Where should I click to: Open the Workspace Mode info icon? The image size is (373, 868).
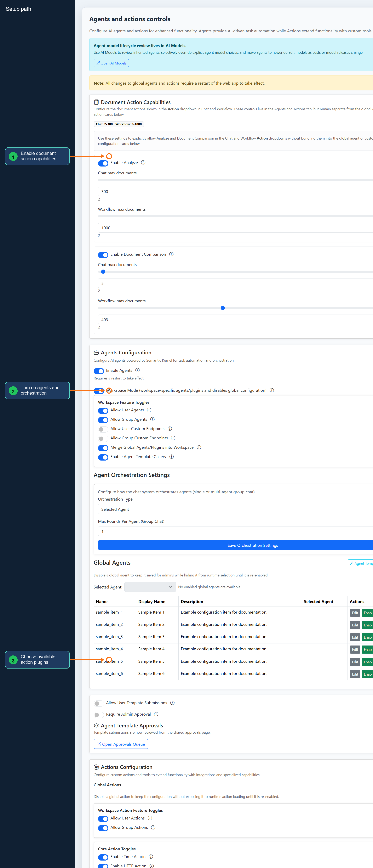(272, 390)
